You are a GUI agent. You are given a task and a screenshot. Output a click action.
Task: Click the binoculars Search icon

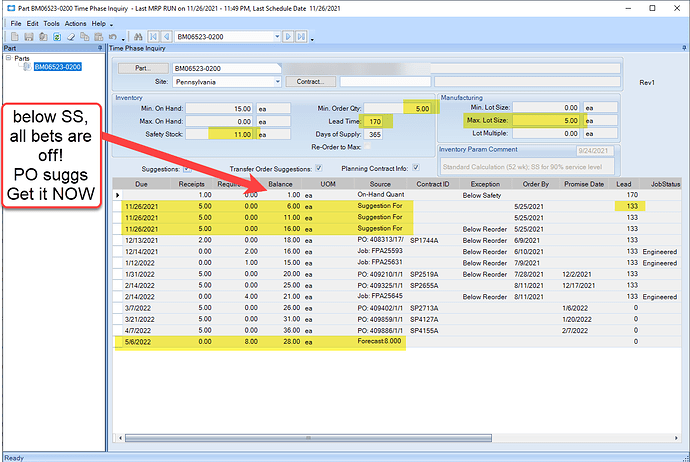(138, 37)
